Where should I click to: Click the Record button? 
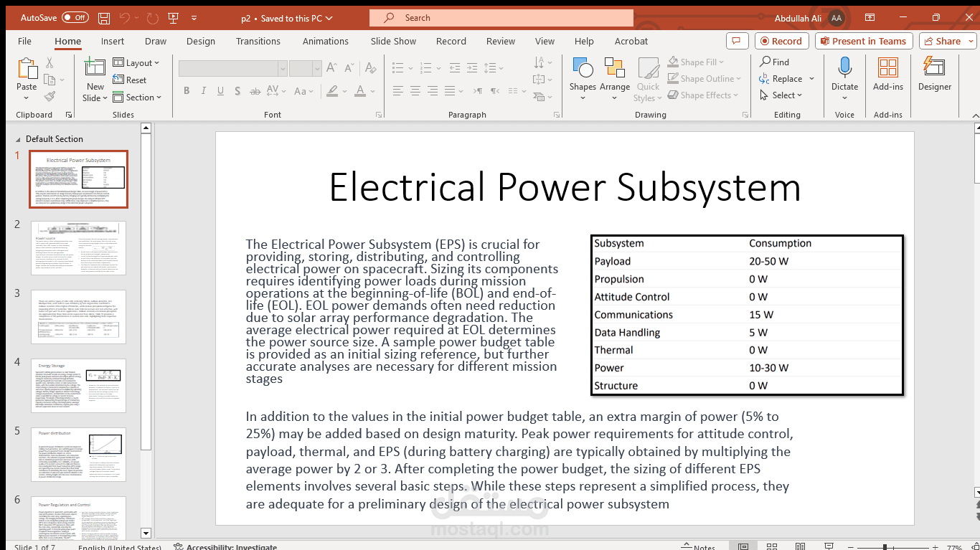[781, 41]
